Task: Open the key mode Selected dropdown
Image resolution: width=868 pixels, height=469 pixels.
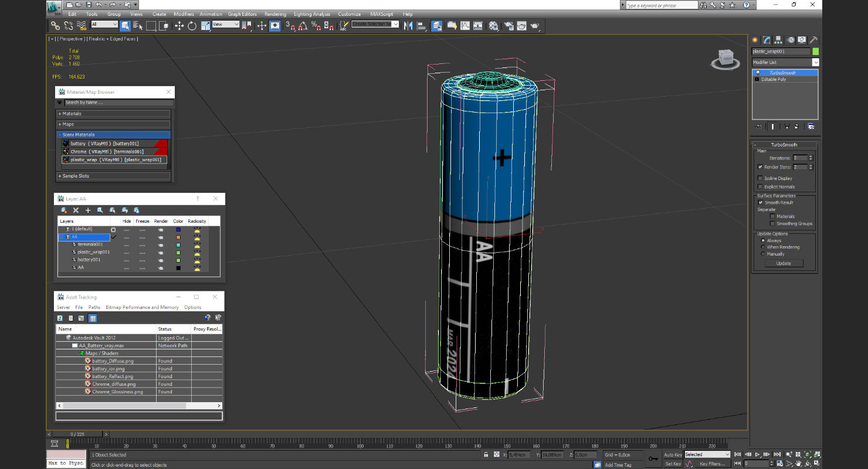Action: (x=707, y=454)
